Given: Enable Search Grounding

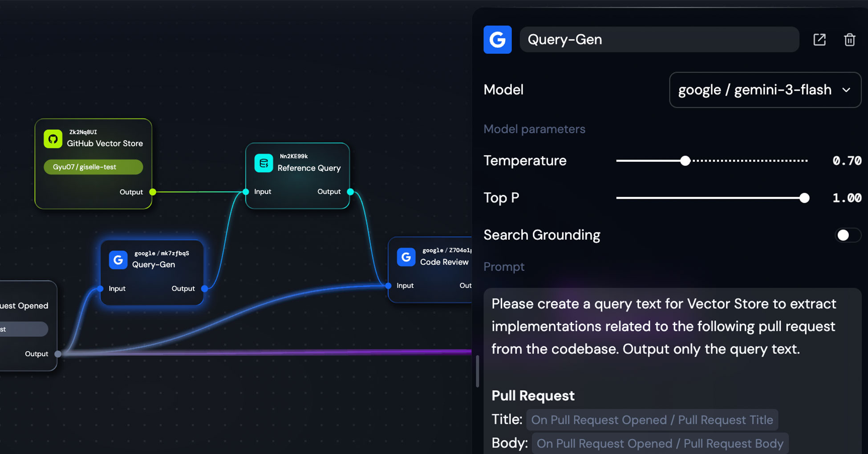Looking at the screenshot, I should click(x=848, y=235).
